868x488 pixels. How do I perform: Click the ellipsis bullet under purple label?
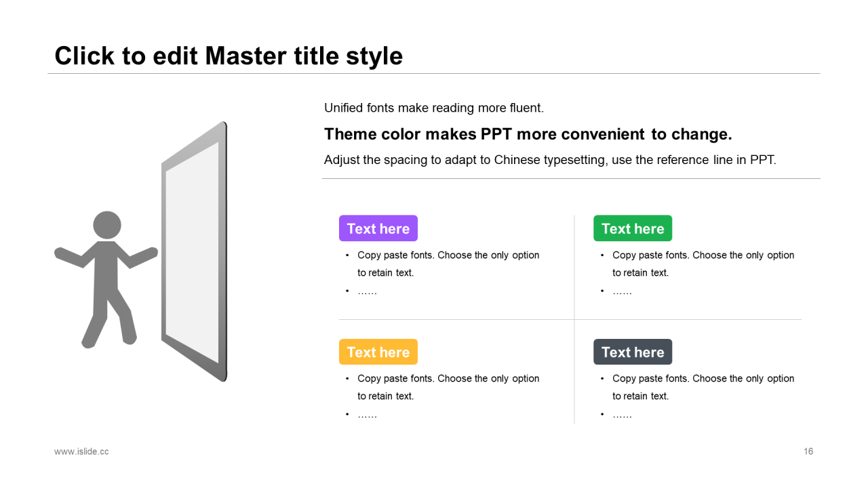point(367,291)
